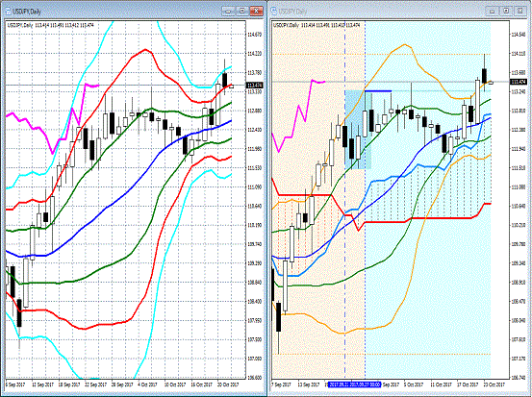Viewport: 532px width, 397px height.
Task: Maximize the right USDJPY,Daily chart window
Action: 506,11
